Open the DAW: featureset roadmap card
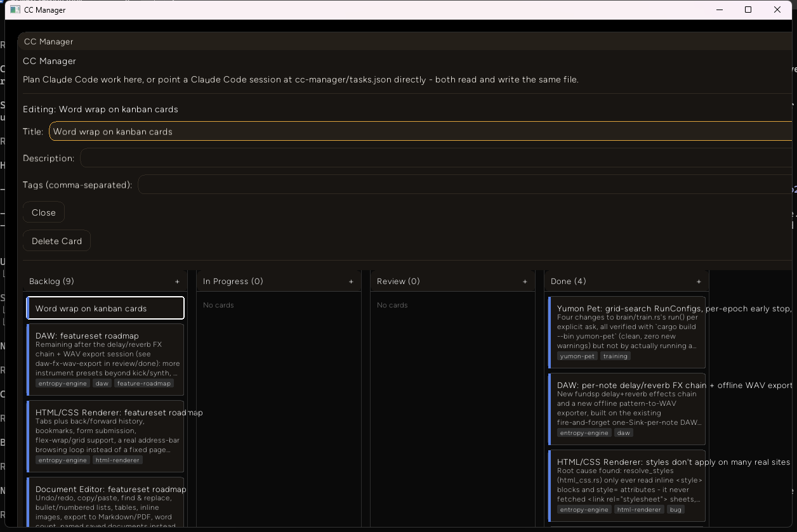Screen dimensions: 797x532 105,360
